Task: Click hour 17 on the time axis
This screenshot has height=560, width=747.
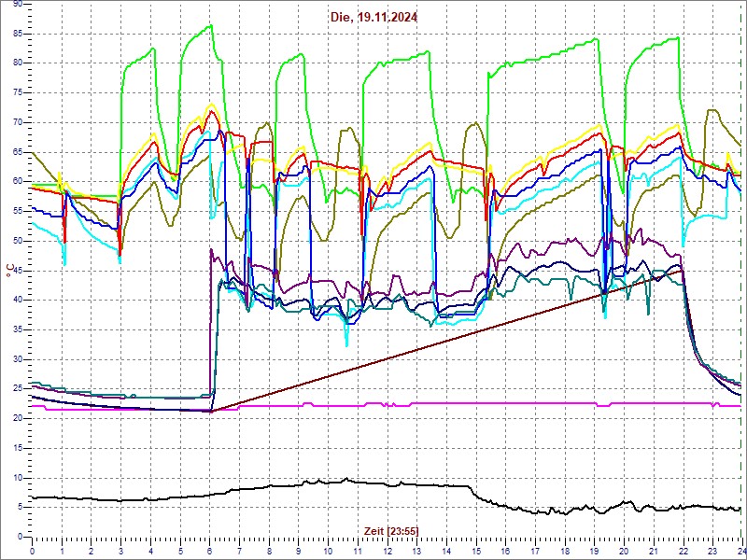Action: click(535, 551)
